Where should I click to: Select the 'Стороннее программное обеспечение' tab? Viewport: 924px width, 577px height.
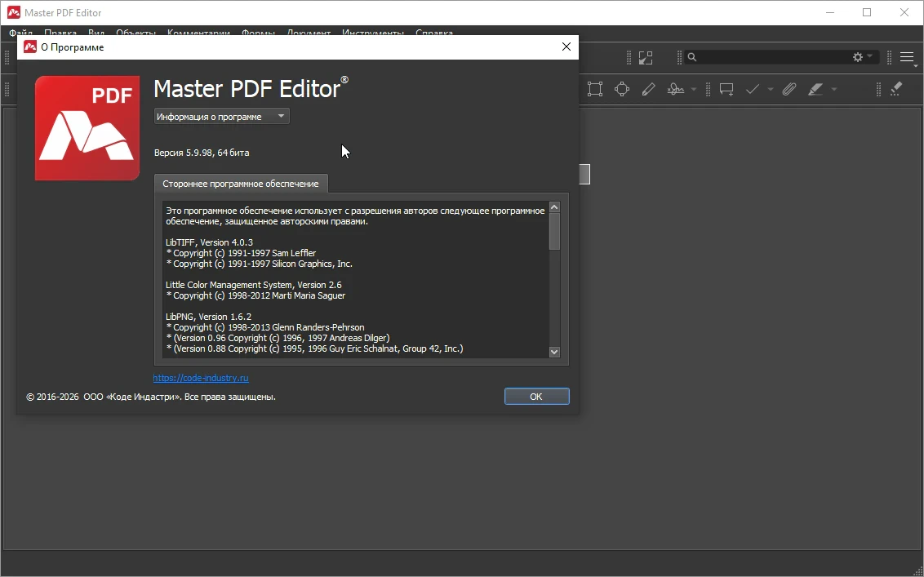[x=241, y=184]
